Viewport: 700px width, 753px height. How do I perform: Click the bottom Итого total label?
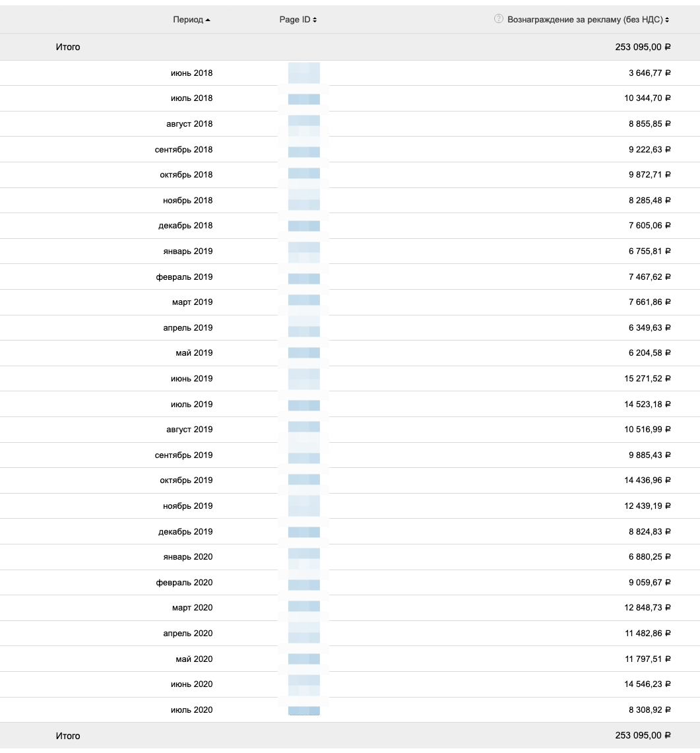68,735
